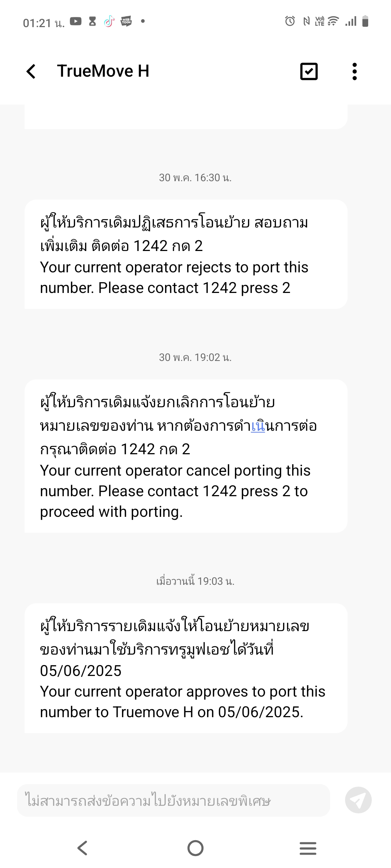The height and width of the screenshot is (868, 391).
Task: Tap the 30 พ.ค. 16:30 timestamp
Action: click(195, 178)
